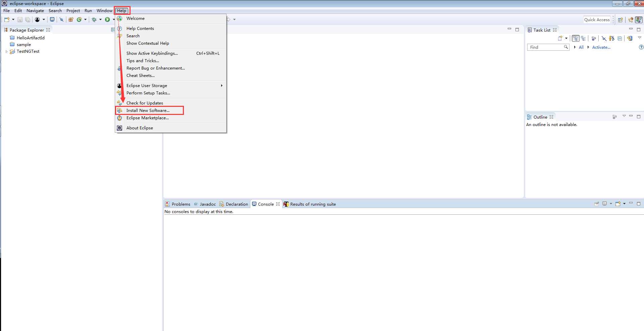The height and width of the screenshot is (331, 644).
Task: Open Cheat Sheets from Help menu
Action: [171, 76]
